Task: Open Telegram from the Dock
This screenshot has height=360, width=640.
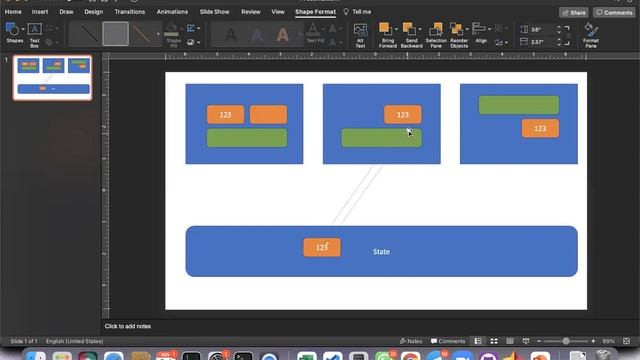Action: point(435,356)
